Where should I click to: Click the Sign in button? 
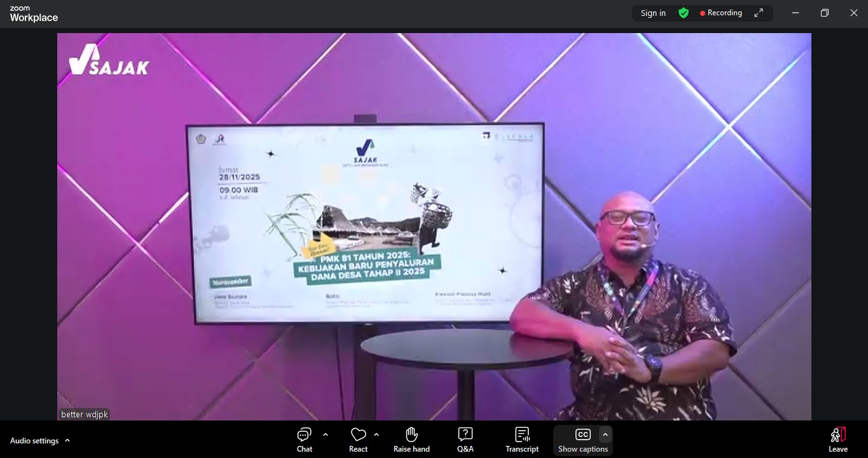pos(653,13)
